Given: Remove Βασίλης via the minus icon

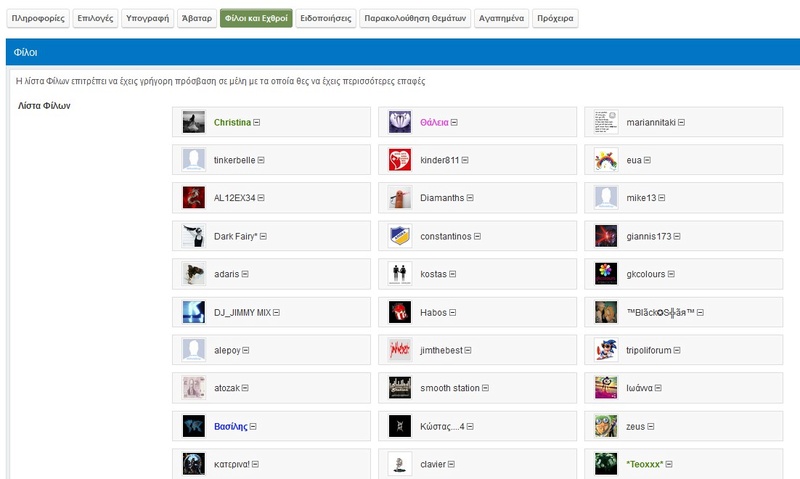Looking at the screenshot, I should point(254,426).
